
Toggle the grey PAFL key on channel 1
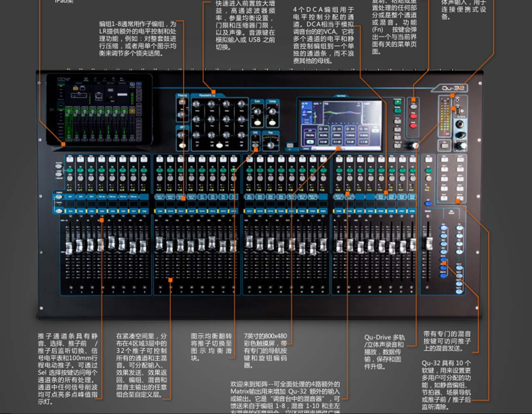(70, 178)
